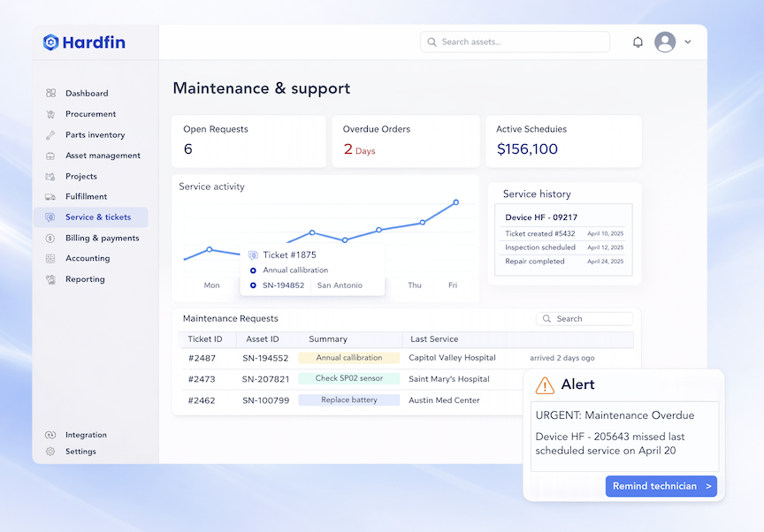Expand the profile account dropdown arrow
The width and height of the screenshot is (764, 532).
(x=687, y=42)
